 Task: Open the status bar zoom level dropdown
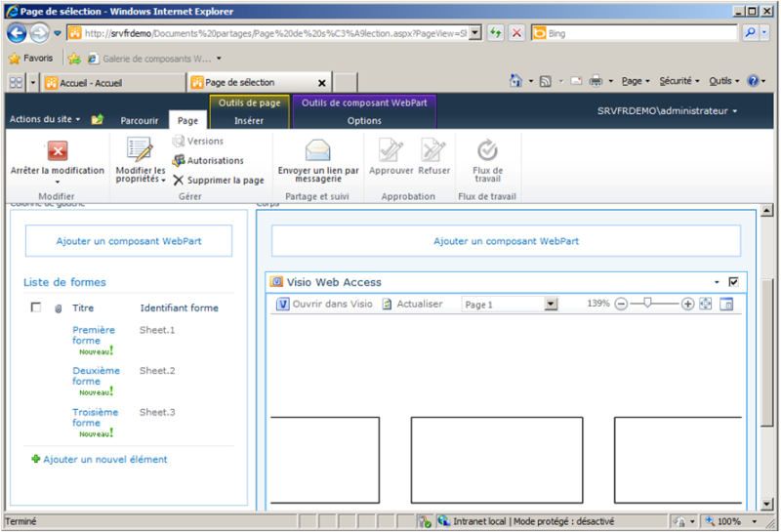point(755,521)
